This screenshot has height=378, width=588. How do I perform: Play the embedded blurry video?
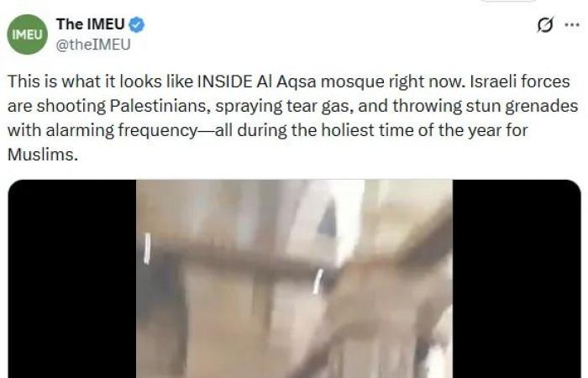(294, 279)
